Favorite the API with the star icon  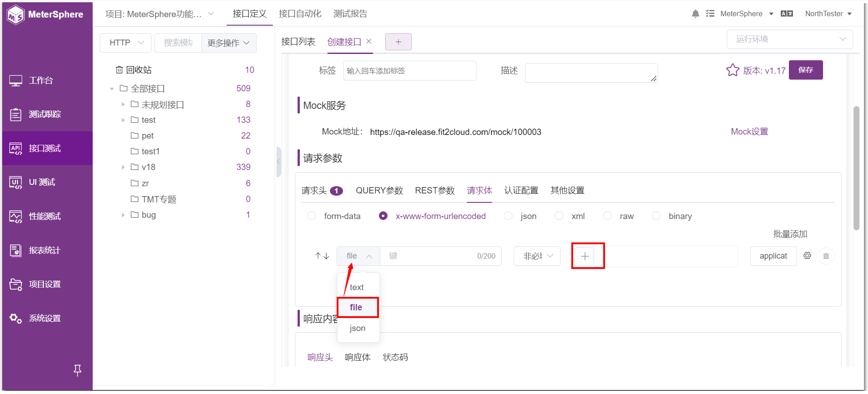(x=733, y=70)
